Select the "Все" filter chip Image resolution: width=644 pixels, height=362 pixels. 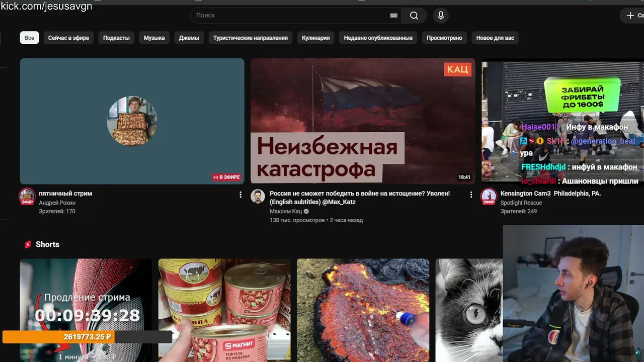(x=30, y=38)
